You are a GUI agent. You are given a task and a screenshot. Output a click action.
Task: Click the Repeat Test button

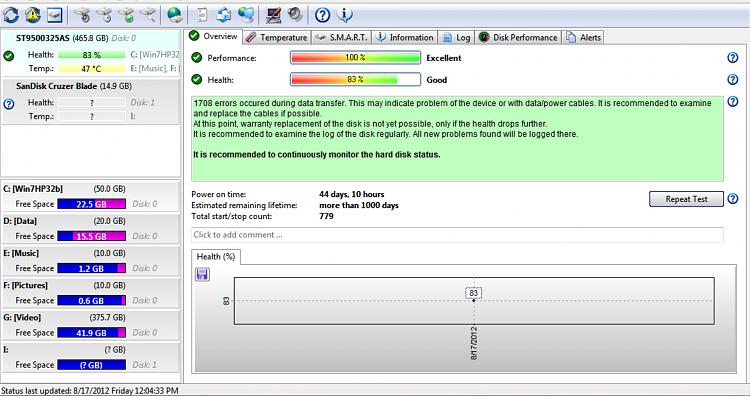tap(686, 199)
